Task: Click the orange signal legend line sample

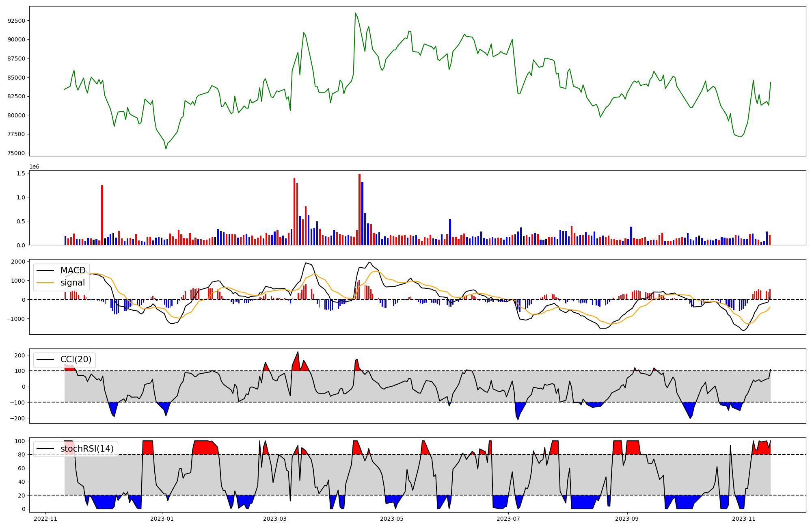Action: click(x=45, y=283)
